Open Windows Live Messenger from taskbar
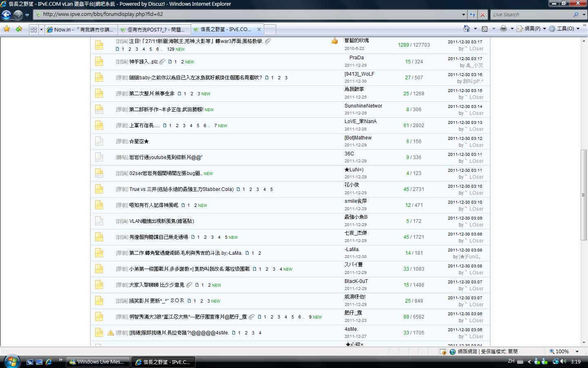 [x=97, y=362]
